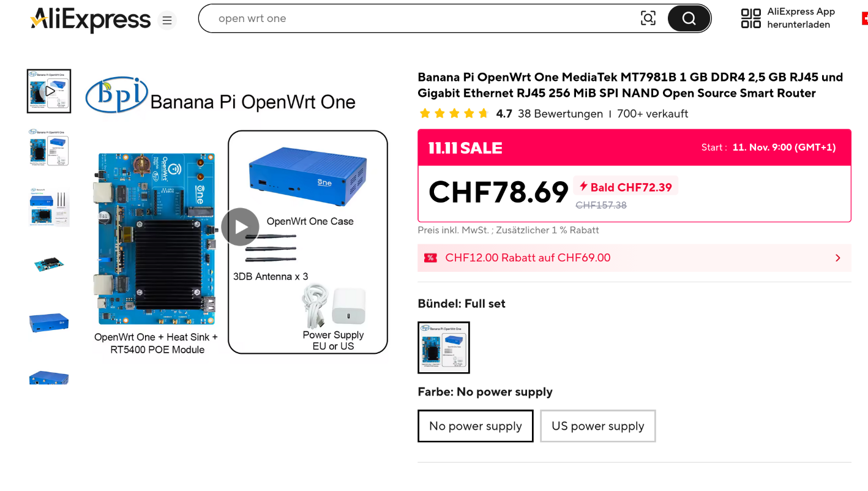Select the Full set bundle swatch
The width and height of the screenshot is (868, 491).
(x=444, y=348)
